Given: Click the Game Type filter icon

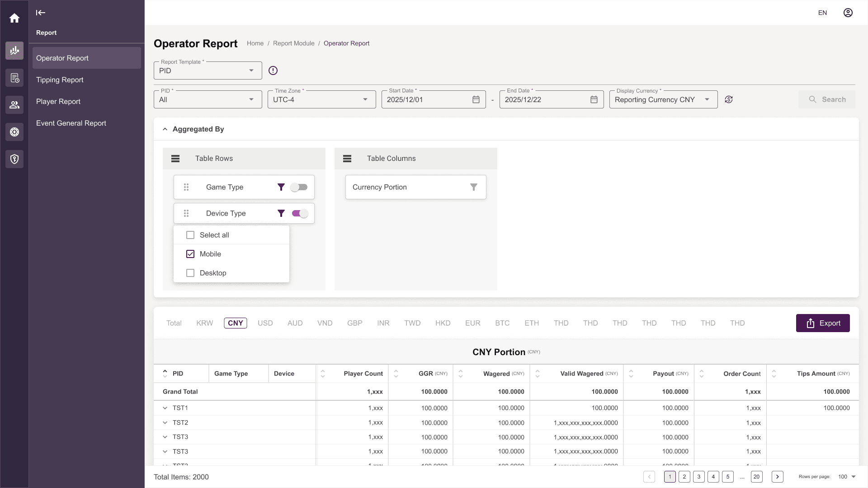Looking at the screenshot, I should 281,187.
